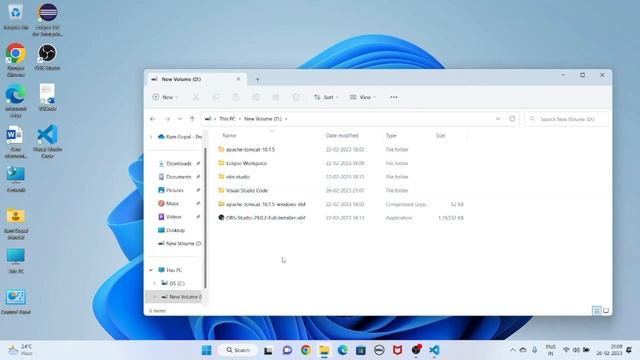Open Recycle Bin on the desktop
Image resolution: width=640 pixels, height=360 pixels.
[16, 17]
